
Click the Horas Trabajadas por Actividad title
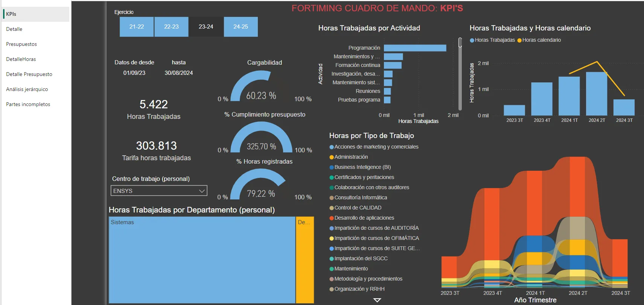tap(369, 28)
